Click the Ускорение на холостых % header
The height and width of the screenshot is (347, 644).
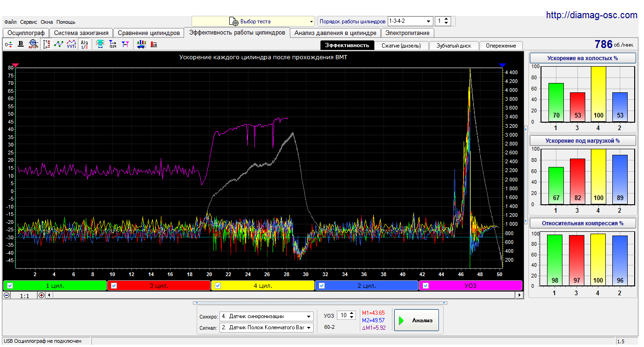coord(583,58)
